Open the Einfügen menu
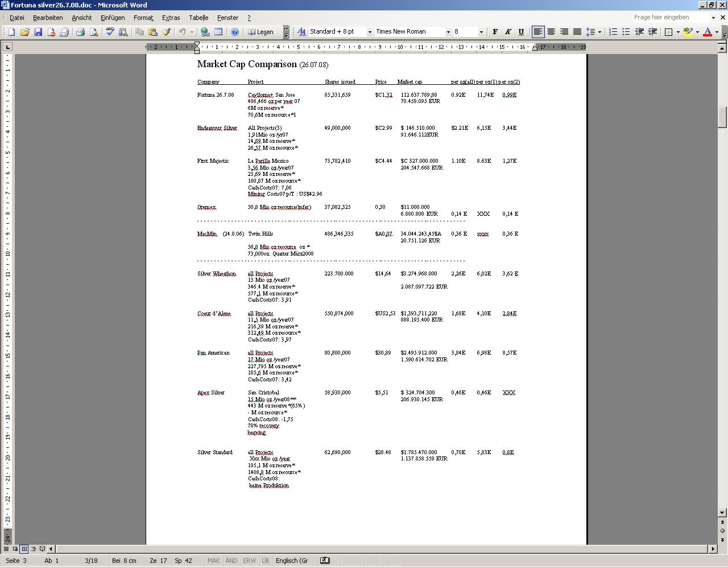728x568 pixels. coord(113,18)
